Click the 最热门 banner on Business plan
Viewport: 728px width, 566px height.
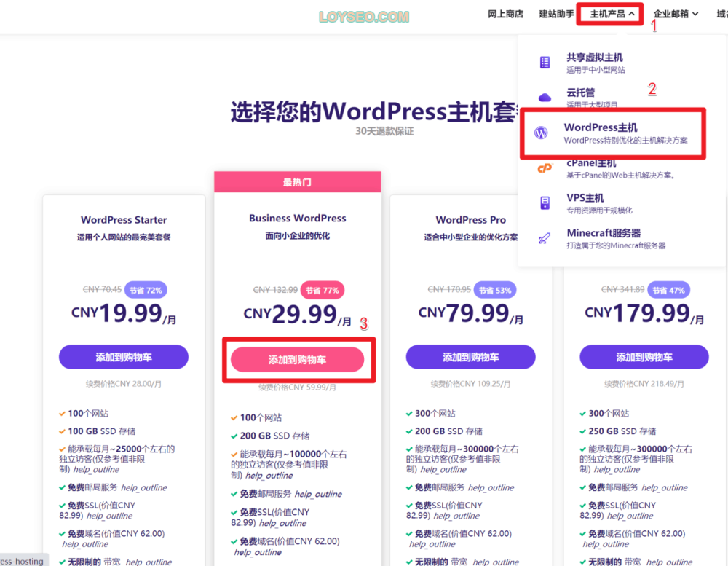tap(297, 182)
